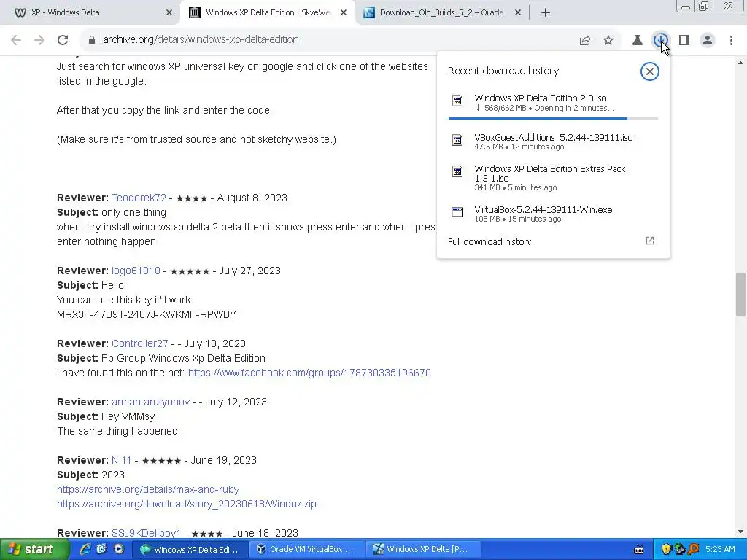Click the padlock site info icon

coord(92,40)
